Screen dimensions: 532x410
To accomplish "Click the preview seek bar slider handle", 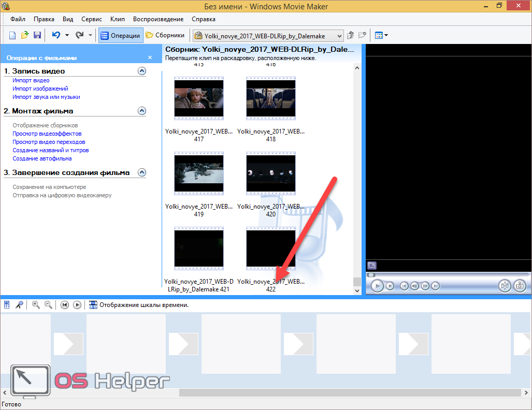I will click(371, 275).
